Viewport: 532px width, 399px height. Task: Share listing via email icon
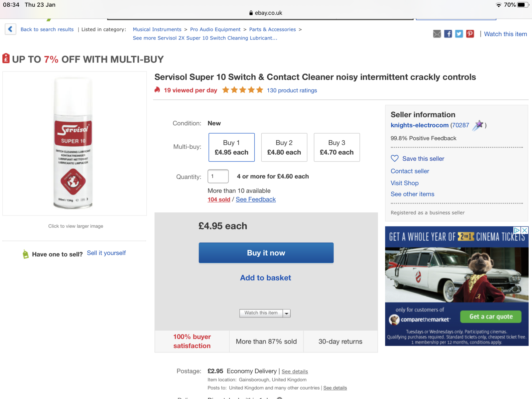click(437, 34)
